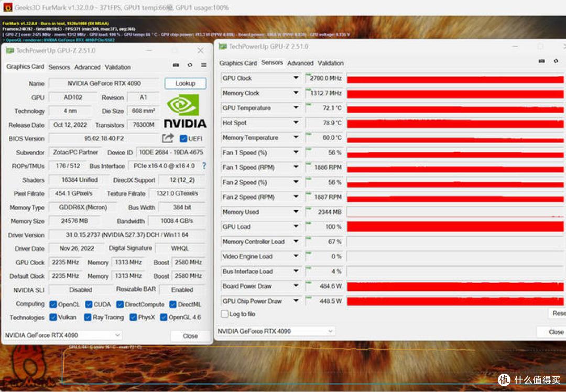Open the Hot Spot sensor dropdown

coord(296,123)
